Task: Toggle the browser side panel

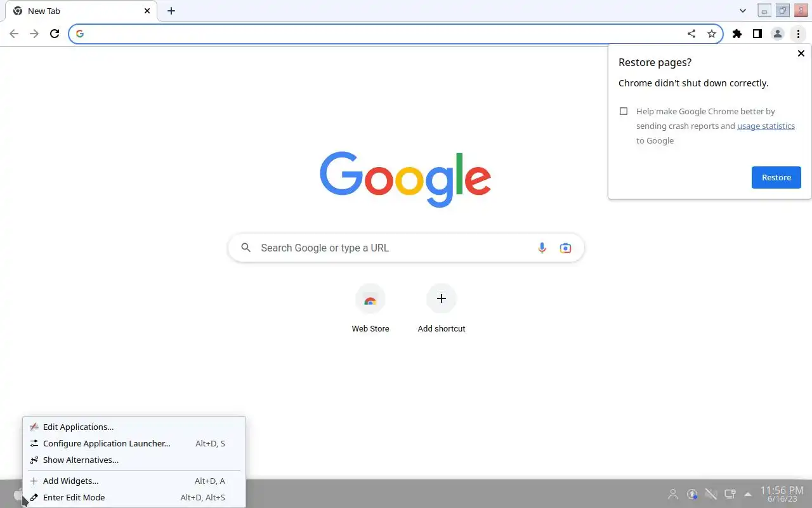Action: (757, 34)
